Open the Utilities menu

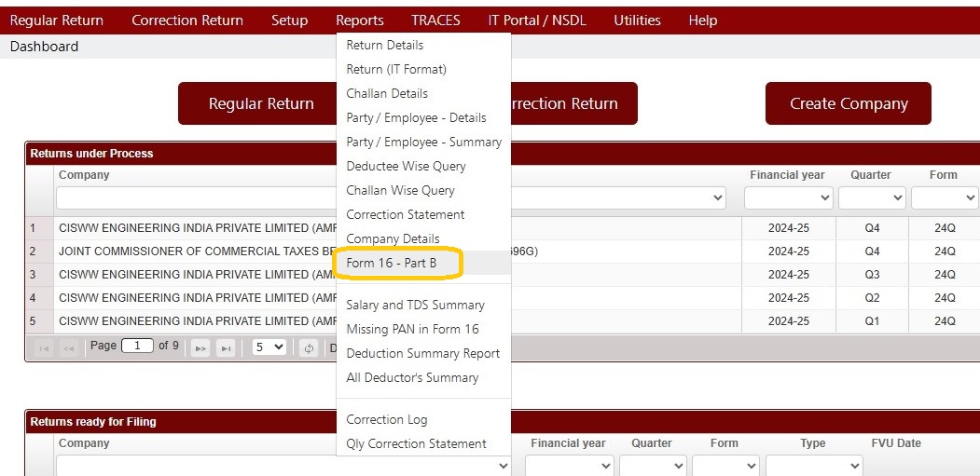[x=637, y=20]
